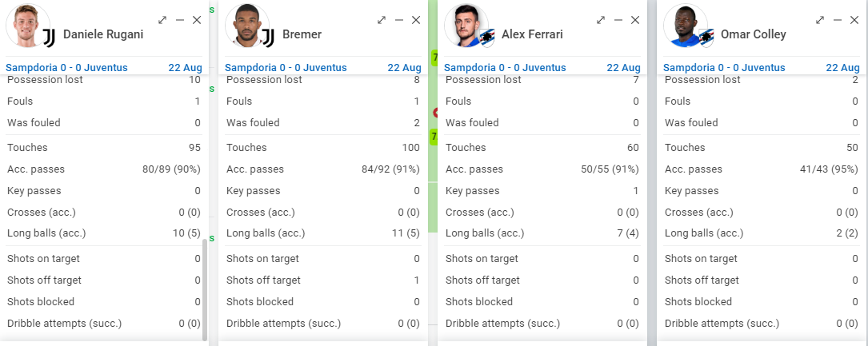Open match link in Bremer's panel
This screenshot has height=346, width=868.
pos(286,68)
